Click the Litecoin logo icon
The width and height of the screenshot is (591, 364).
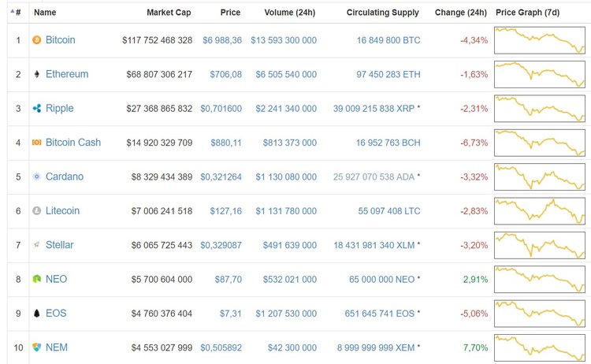36,211
